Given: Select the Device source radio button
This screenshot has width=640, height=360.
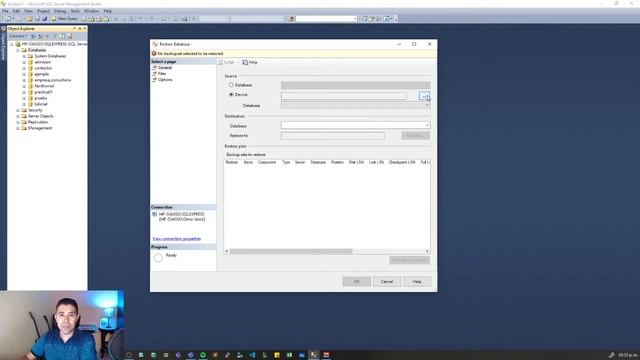Looking at the screenshot, I should (231, 95).
